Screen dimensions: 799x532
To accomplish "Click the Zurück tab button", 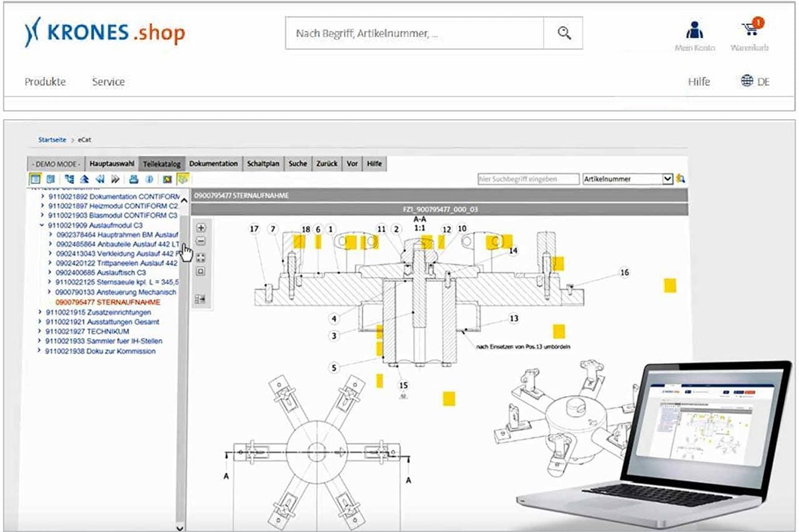I will pyautogui.click(x=326, y=163).
